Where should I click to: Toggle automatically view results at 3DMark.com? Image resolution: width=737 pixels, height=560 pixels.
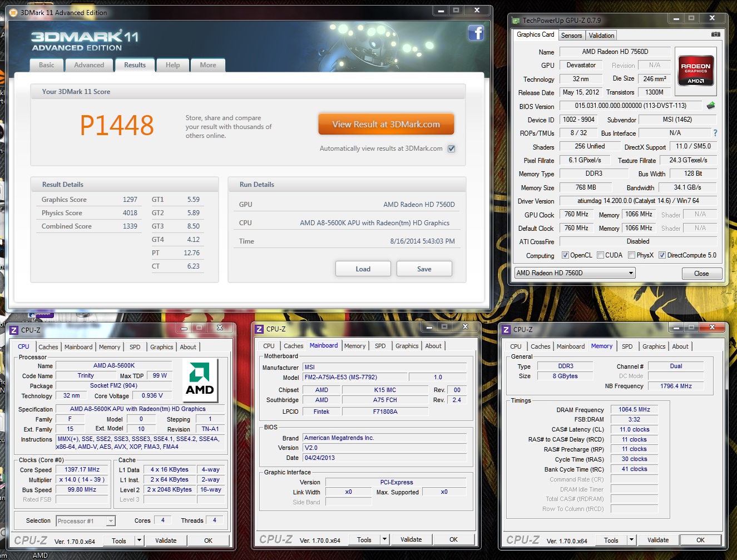click(x=452, y=148)
